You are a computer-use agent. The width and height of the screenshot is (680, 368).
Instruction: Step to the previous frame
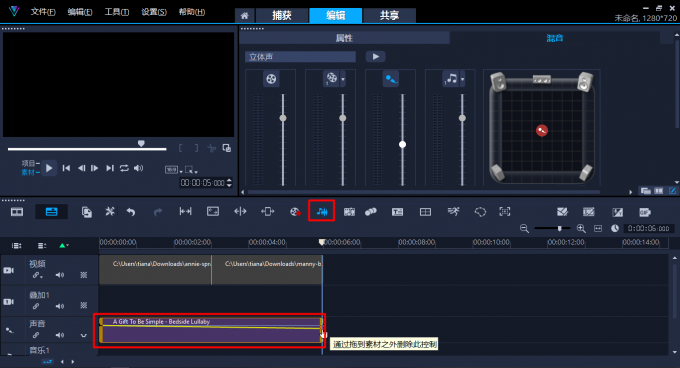(x=81, y=168)
